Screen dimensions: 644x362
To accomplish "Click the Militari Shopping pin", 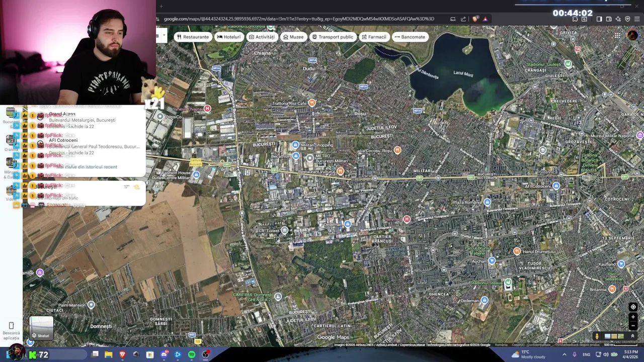I will (x=295, y=145).
